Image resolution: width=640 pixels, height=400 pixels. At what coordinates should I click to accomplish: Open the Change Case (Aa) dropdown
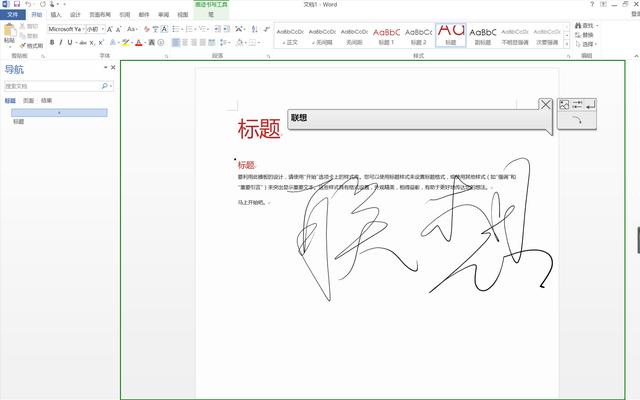[x=132, y=29]
